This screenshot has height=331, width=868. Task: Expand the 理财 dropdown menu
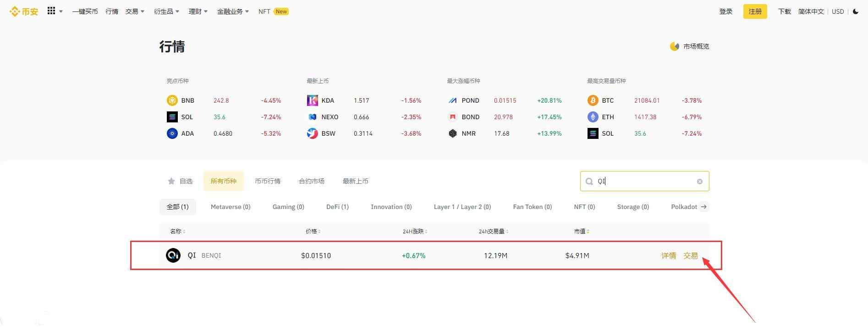[198, 11]
